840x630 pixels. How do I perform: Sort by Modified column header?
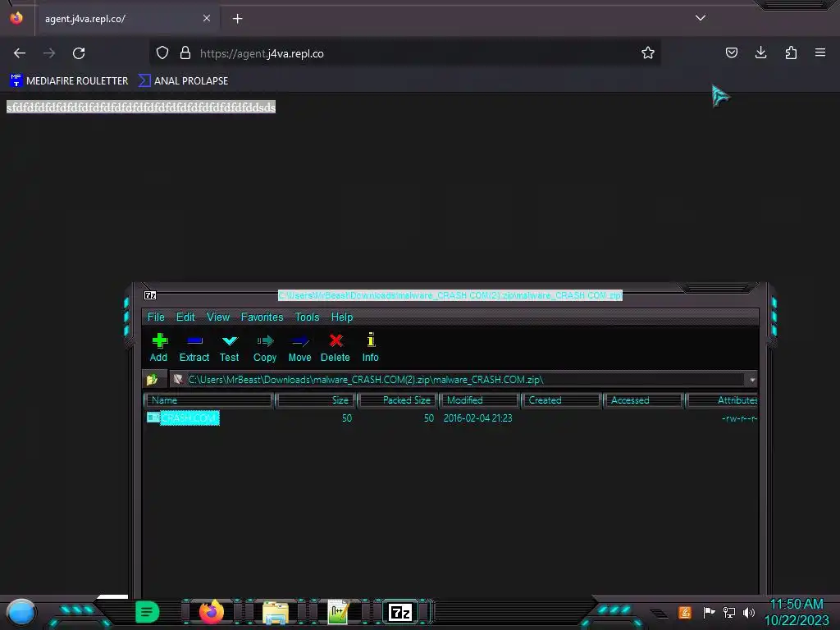click(479, 400)
